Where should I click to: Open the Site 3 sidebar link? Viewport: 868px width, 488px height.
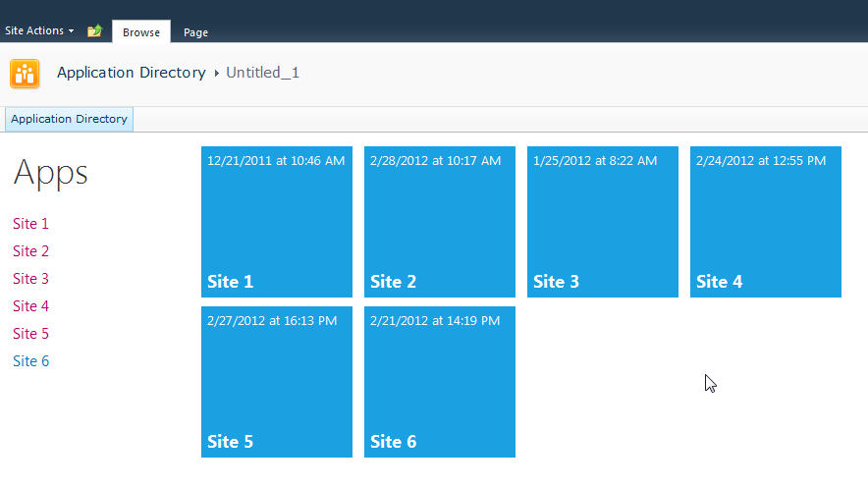(x=31, y=278)
